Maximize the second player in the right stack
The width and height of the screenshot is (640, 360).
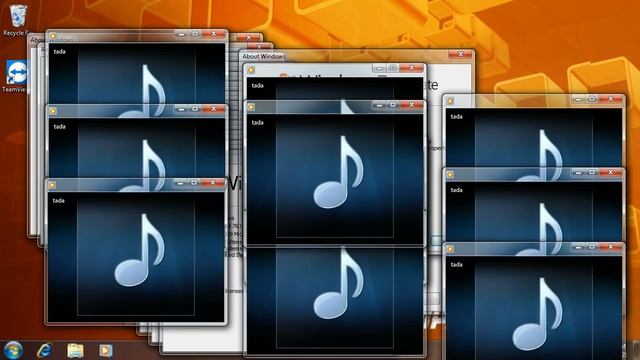click(592, 173)
